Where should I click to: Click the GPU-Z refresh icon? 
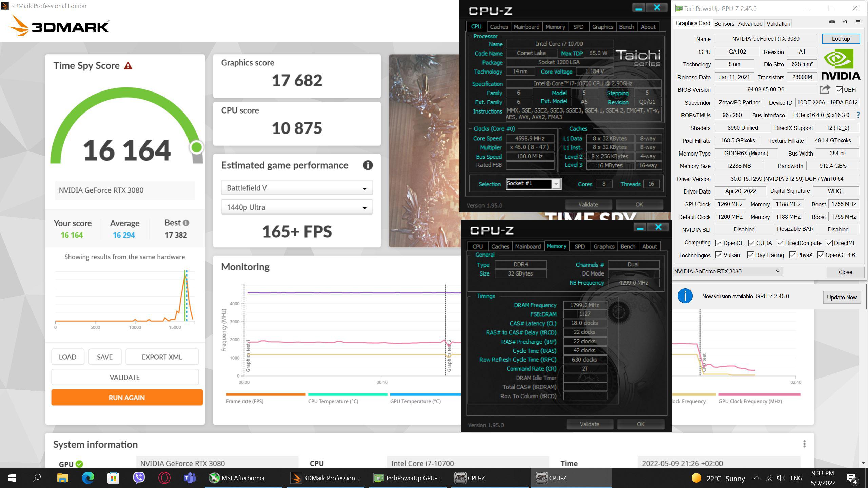845,22
